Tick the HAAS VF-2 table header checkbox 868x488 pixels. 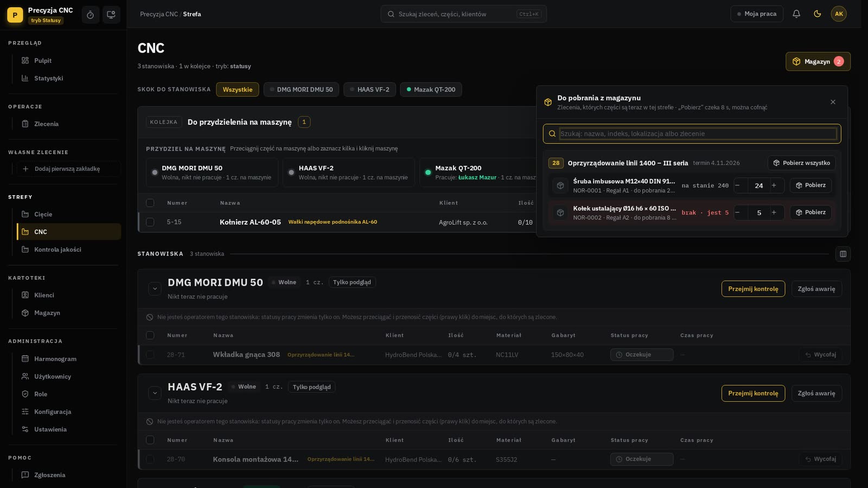coord(150,440)
